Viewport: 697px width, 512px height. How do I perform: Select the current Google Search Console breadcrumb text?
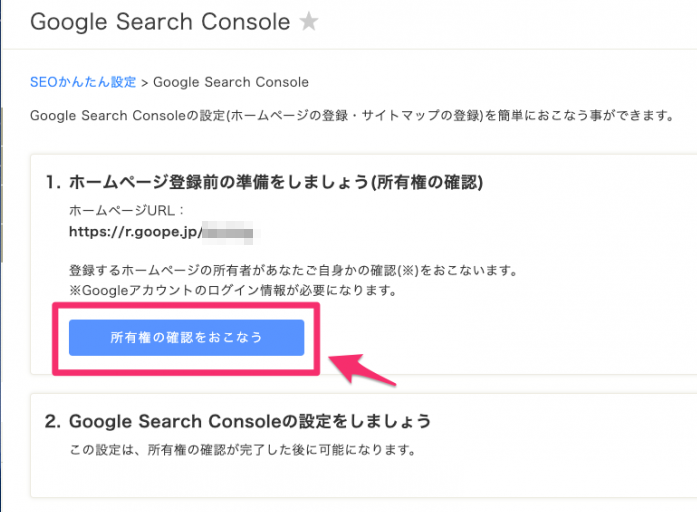coord(231,82)
